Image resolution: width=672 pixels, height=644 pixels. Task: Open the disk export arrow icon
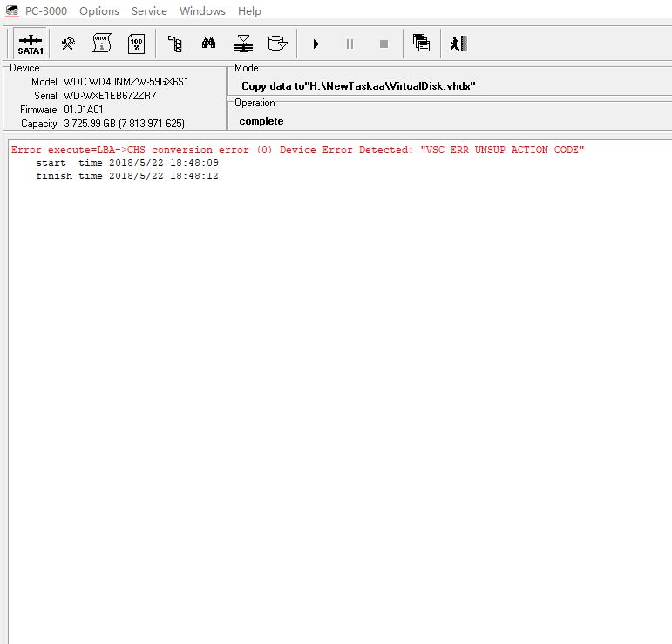(x=277, y=44)
